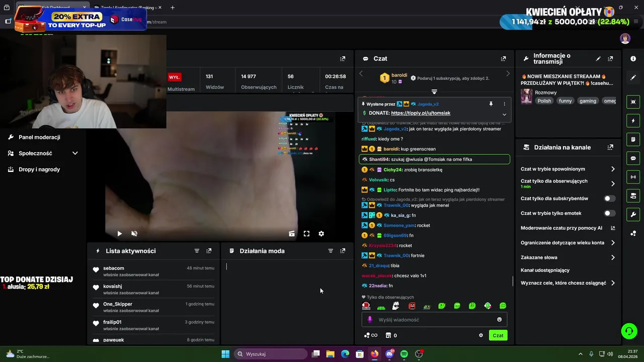Toggle the chat bubble widget in the sidebar
The height and width of the screenshot is (362, 644).
tap(633, 158)
